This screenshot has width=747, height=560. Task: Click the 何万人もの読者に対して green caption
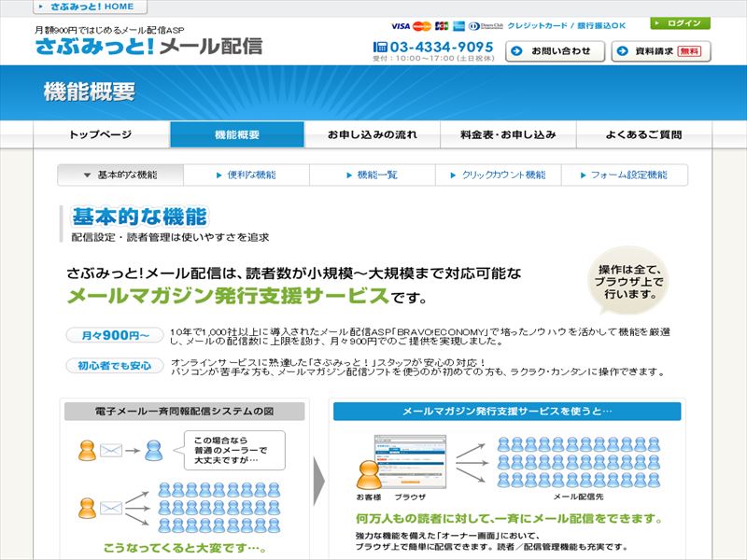click(x=509, y=519)
